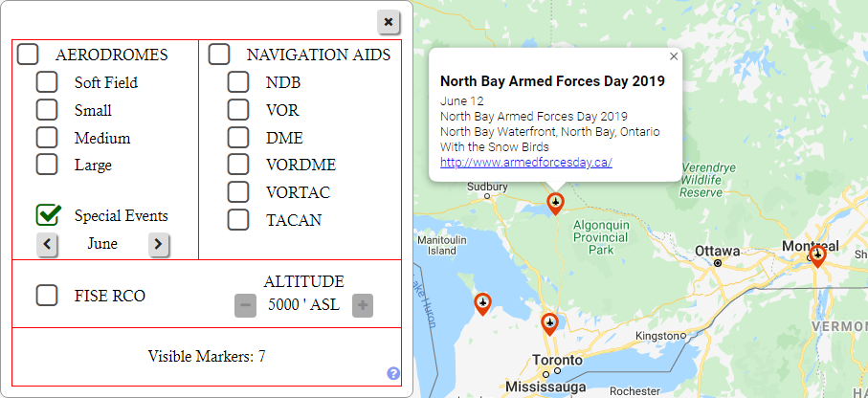Go to the previous month
Screen dimensions: 868x398
point(48,245)
